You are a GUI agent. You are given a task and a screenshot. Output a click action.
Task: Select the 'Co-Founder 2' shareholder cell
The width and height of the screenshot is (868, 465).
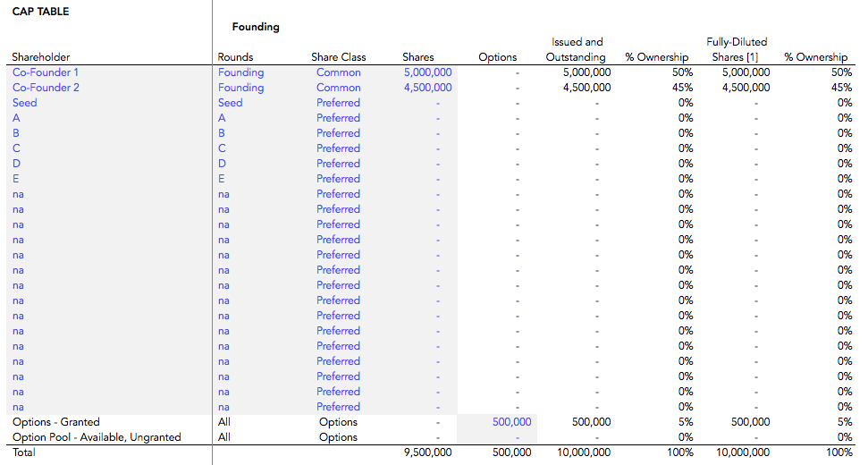tap(46, 88)
